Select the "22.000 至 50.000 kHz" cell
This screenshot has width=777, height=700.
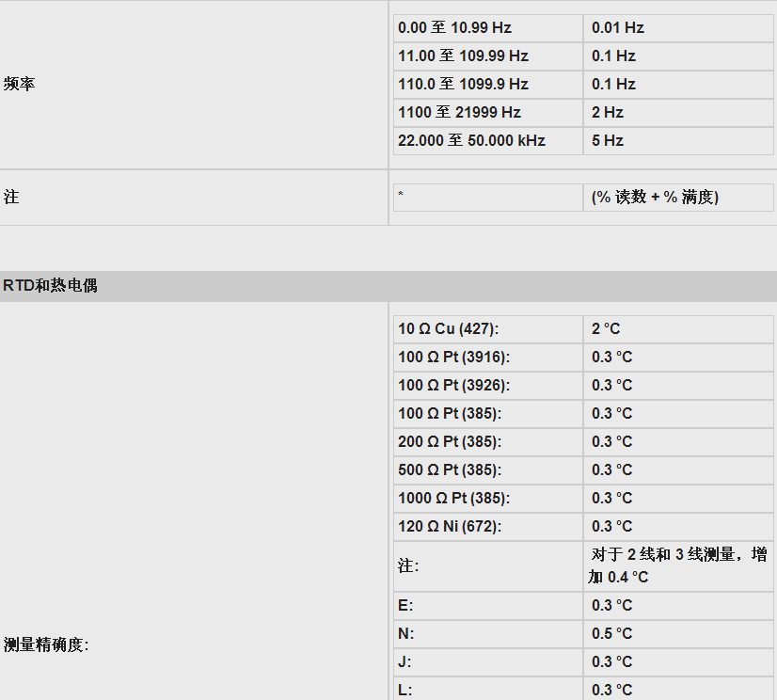click(471, 141)
